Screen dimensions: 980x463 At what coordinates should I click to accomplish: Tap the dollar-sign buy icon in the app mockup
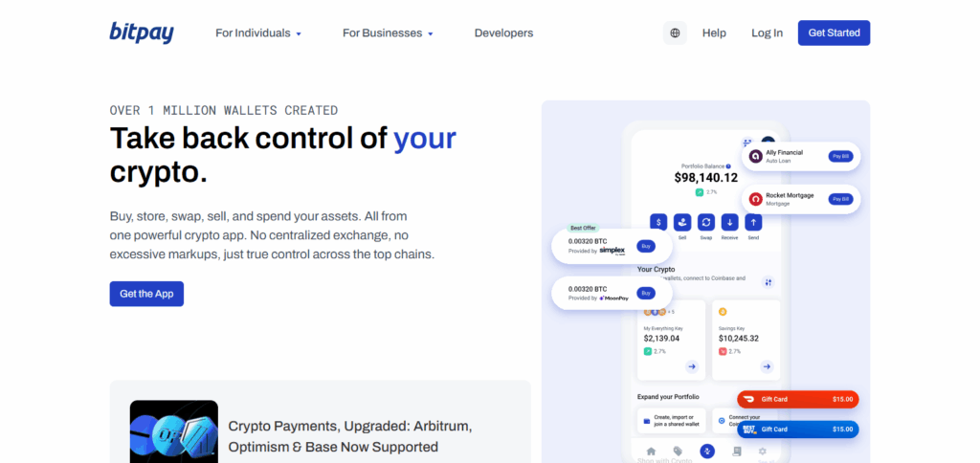pyautogui.click(x=658, y=222)
